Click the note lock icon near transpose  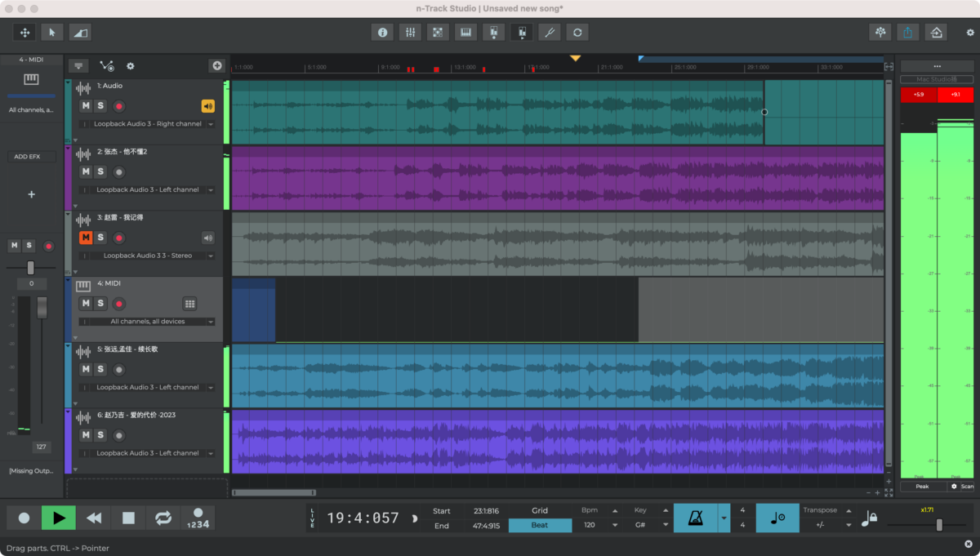[869, 518]
